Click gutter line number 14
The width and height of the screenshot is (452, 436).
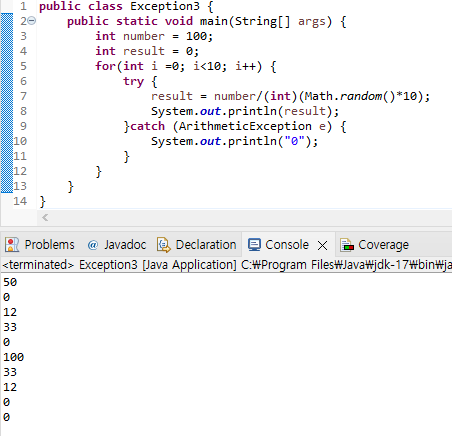[x=20, y=201]
